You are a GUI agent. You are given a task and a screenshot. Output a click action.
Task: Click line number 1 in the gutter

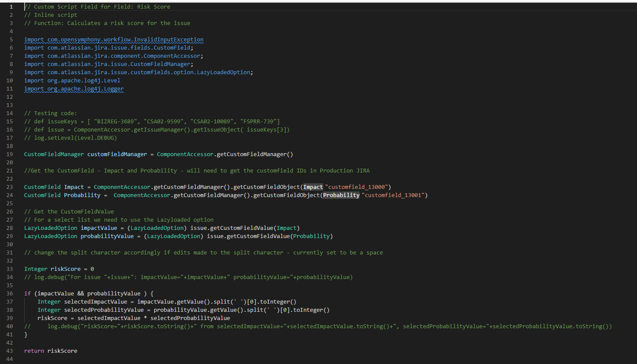11,7
